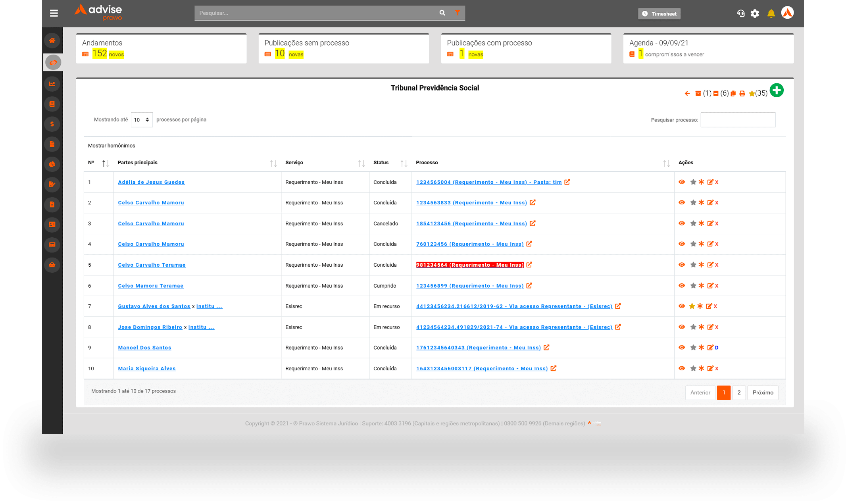Click the eye icon for Adélia de Jesus Guedes

click(x=682, y=182)
